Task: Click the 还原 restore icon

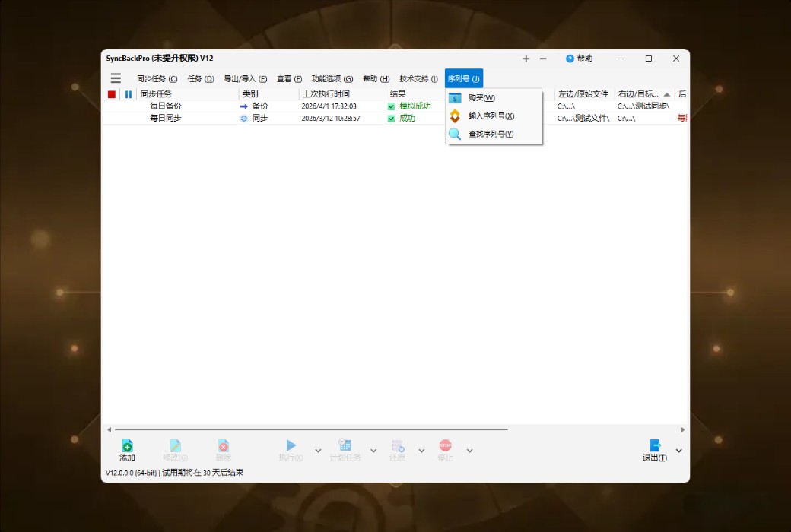Action: click(396, 446)
